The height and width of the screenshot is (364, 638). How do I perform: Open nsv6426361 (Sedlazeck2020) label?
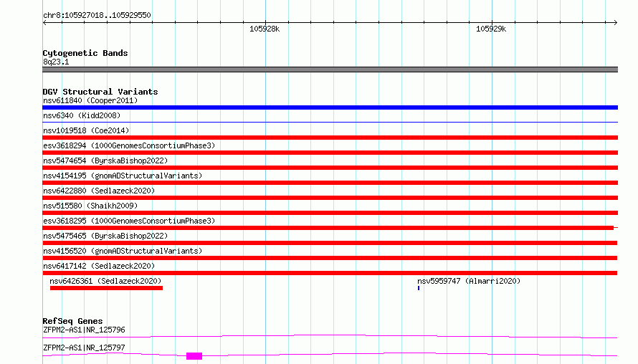click(x=105, y=281)
